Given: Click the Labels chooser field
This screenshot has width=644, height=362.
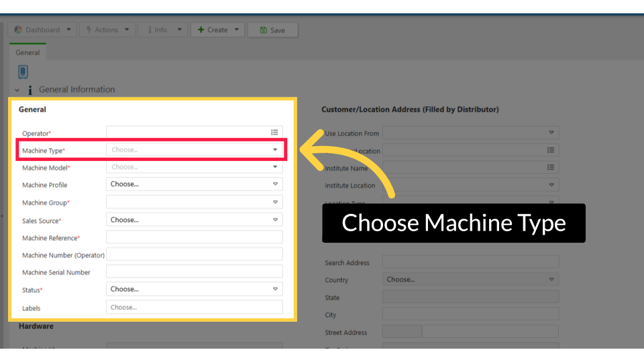Looking at the screenshot, I should (x=194, y=308).
